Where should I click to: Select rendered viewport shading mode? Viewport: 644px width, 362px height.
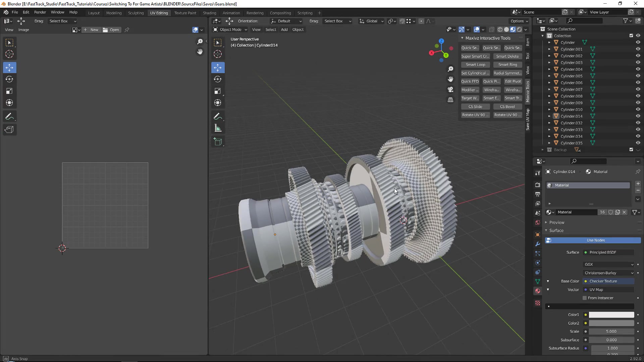tap(519, 29)
